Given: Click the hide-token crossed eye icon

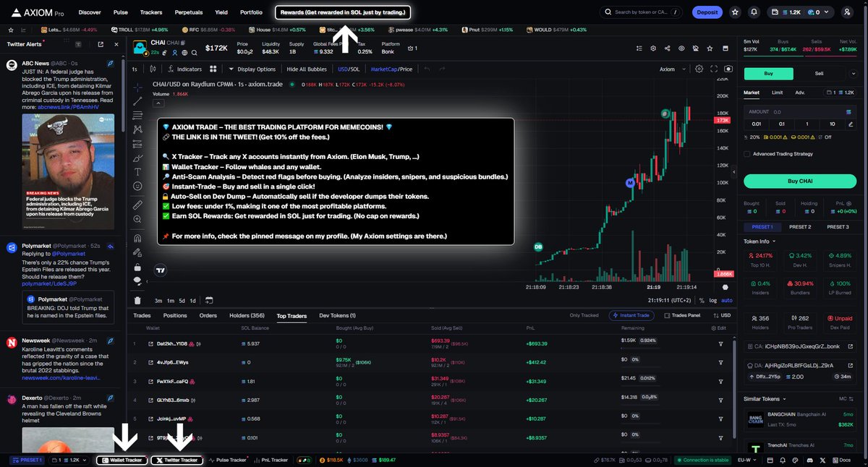Looking at the screenshot, I should (x=694, y=48).
